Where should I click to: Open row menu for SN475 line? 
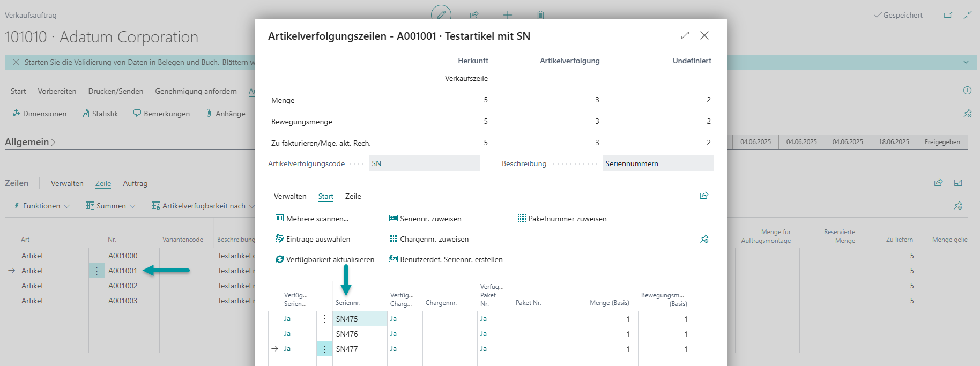324,319
